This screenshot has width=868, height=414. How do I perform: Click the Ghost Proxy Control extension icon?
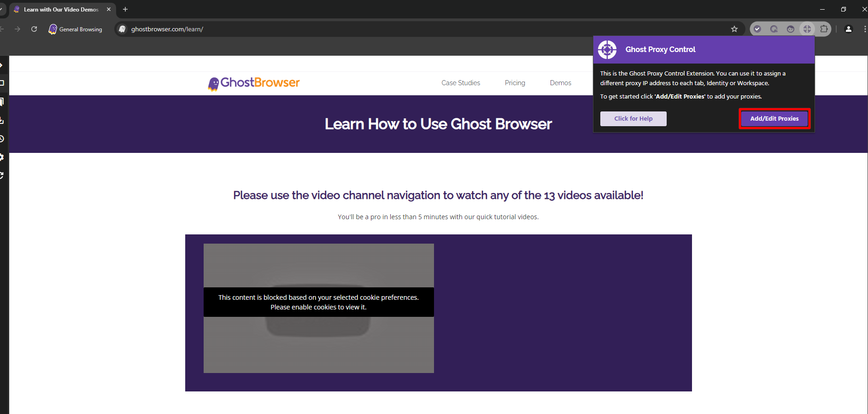coord(807,29)
